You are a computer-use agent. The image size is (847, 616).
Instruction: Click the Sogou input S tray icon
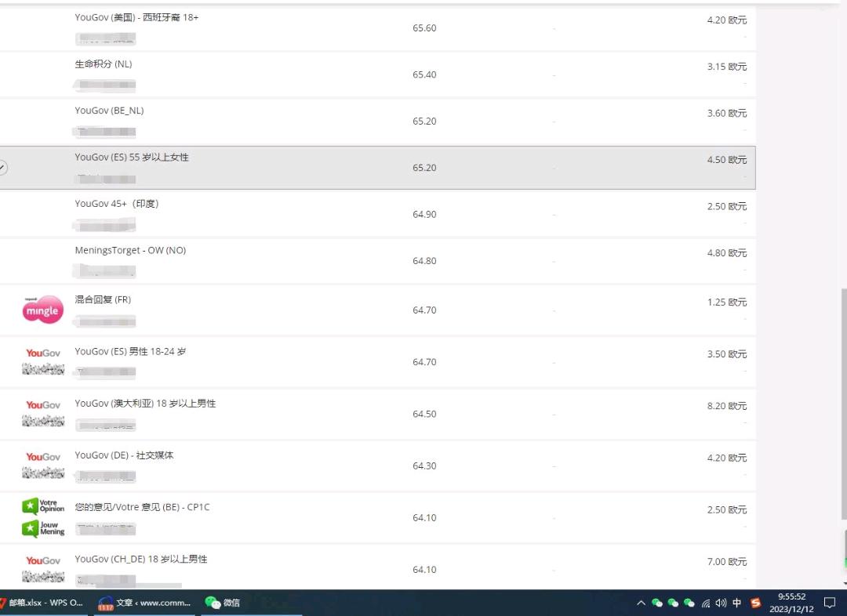pyautogui.click(x=756, y=603)
